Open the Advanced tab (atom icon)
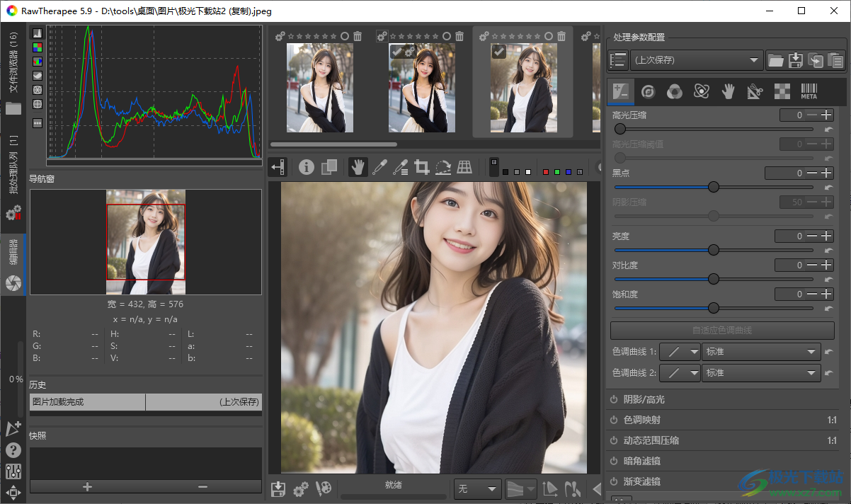This screenshot has width=851, height=504. (x=702, y=91)
